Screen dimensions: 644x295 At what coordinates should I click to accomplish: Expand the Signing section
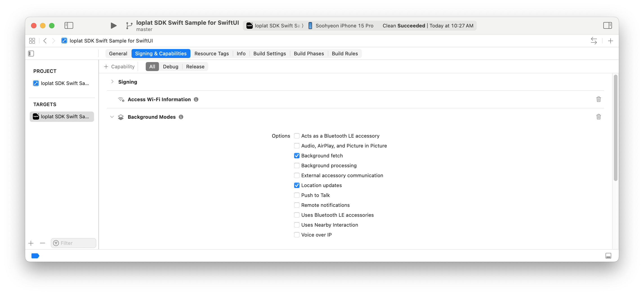(x=112, y=82)
